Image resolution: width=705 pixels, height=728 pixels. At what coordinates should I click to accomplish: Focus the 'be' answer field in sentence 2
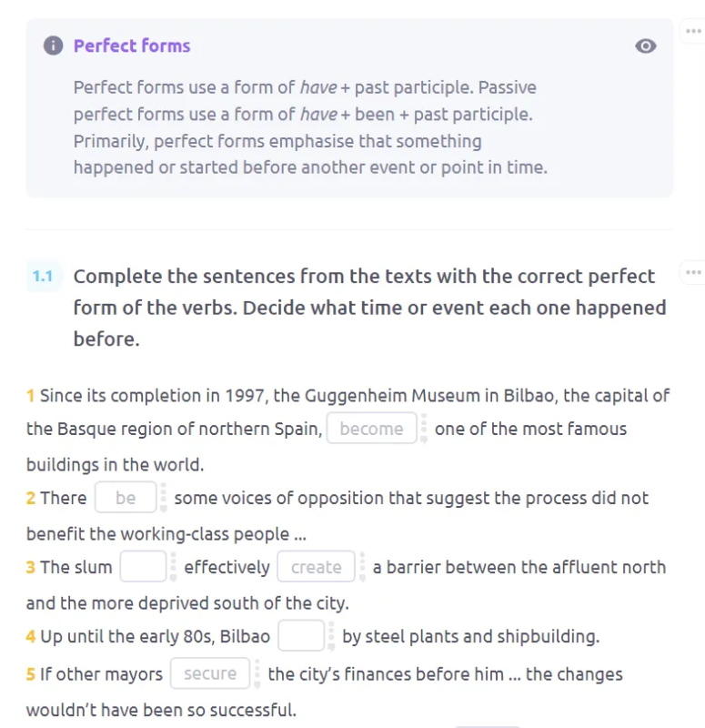126,497
